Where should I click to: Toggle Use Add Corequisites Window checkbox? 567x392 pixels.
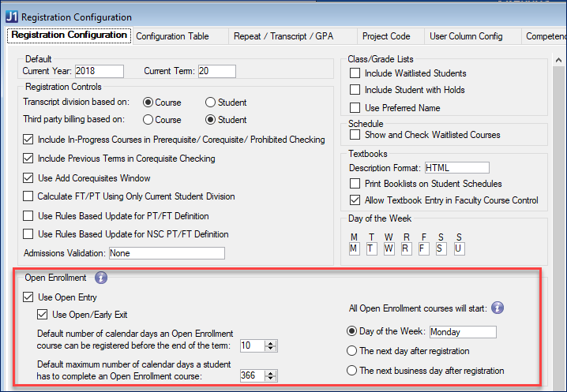(29, 177)
